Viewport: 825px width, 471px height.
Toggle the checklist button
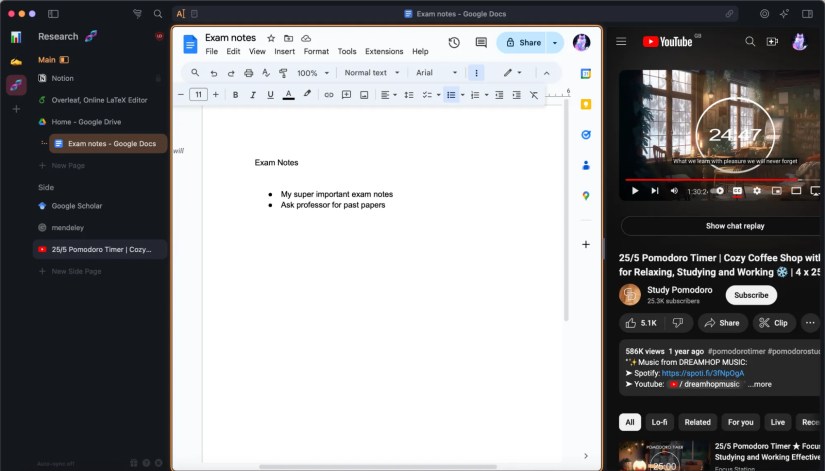point(427,95)
